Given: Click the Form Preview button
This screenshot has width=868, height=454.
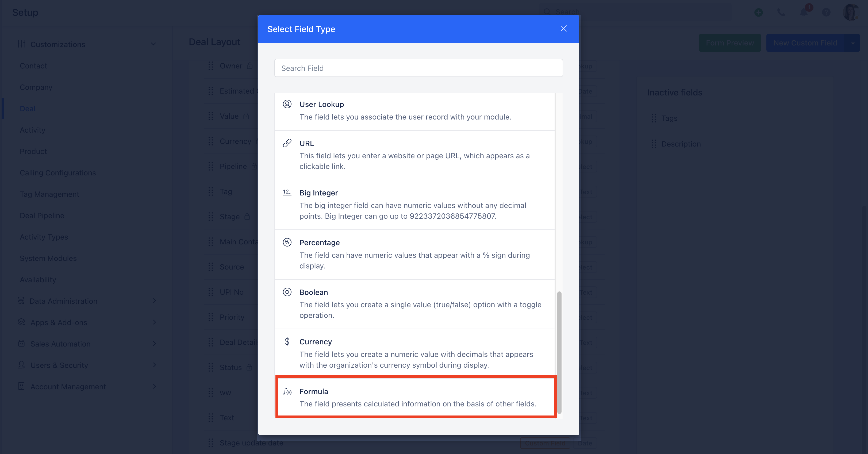Looking at the screenshot, I should click(730, 43).
